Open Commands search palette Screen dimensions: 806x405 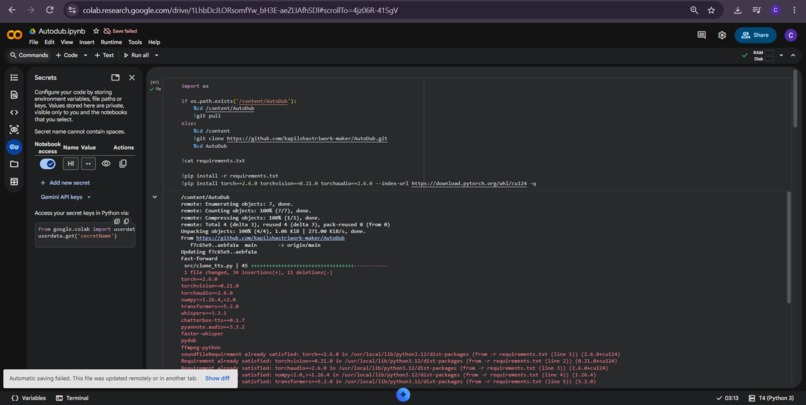click(29, 55)
